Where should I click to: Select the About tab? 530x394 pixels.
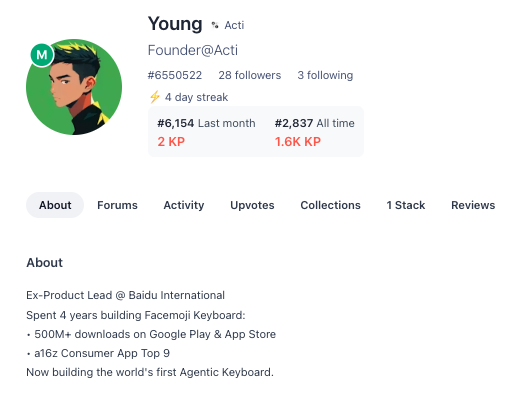click(55, 205)
